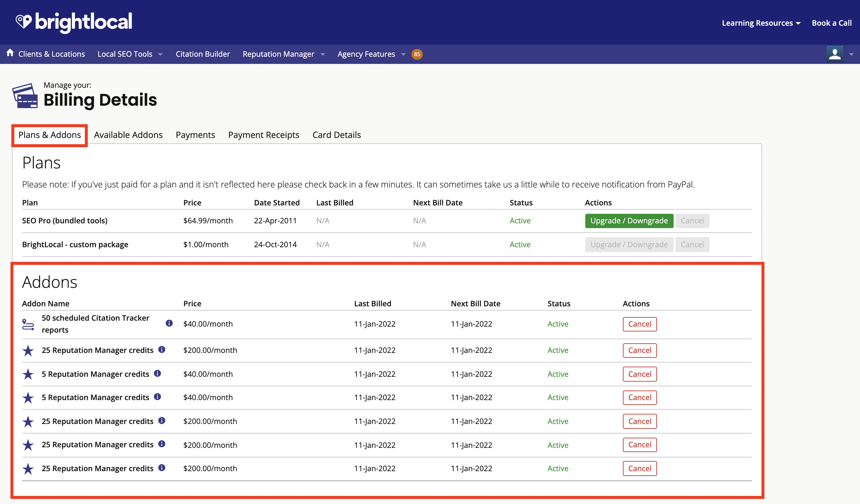Click the Plan column header
The width and height of the screenshot is (860, 504).
pos(30,203)
